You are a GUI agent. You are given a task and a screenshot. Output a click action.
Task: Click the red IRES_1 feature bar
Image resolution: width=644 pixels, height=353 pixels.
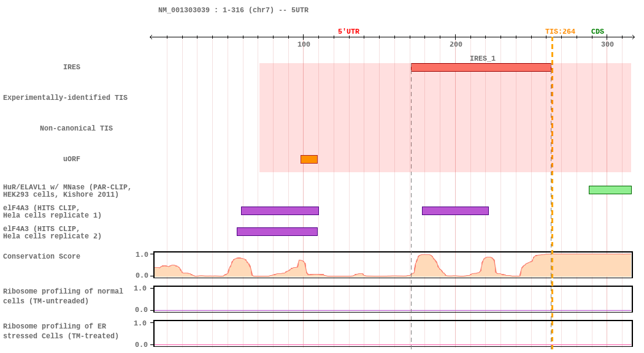pyautogui.click(x=481, y=67)
